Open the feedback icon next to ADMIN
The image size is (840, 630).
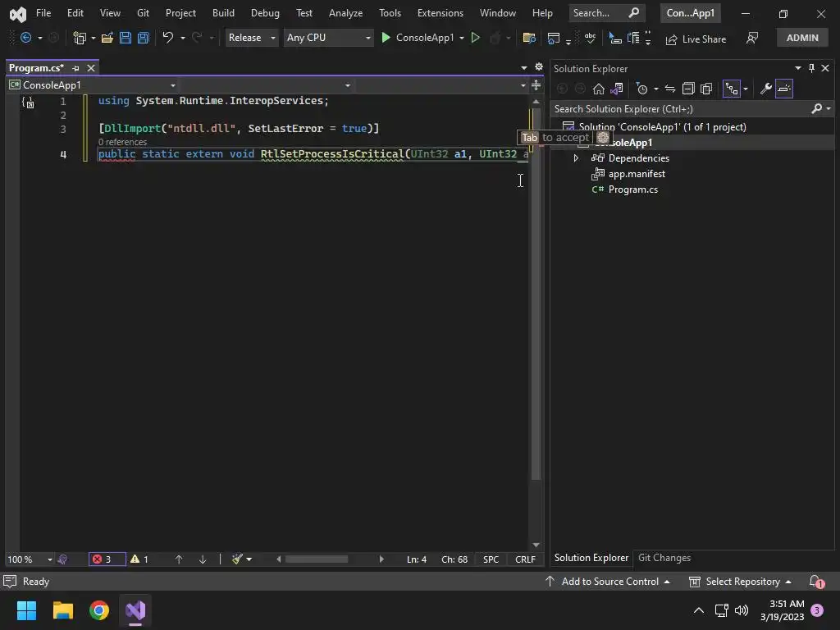(x=752, y=38)
